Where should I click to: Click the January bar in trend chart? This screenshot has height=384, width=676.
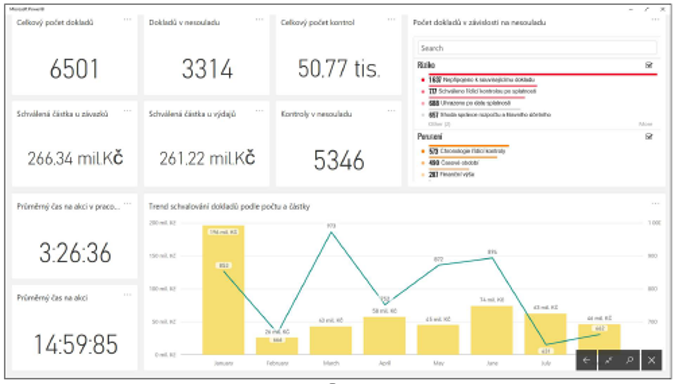click(223, 290)
